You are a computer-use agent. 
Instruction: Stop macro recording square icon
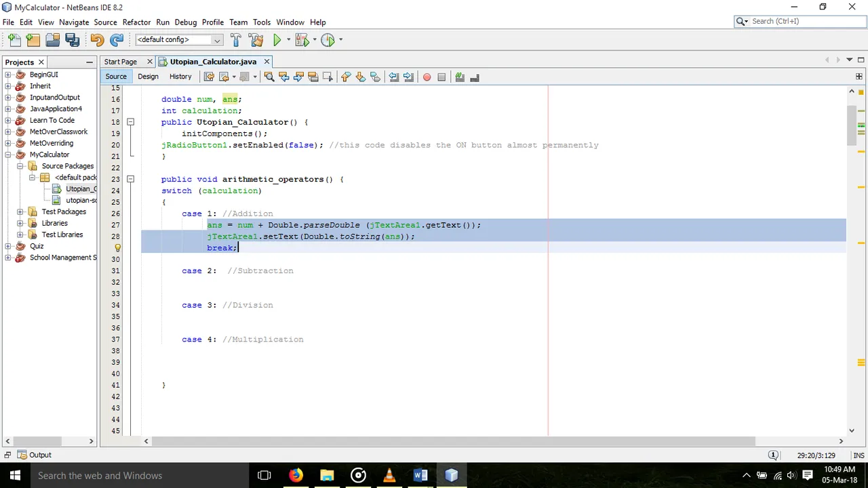click(441, 77)
